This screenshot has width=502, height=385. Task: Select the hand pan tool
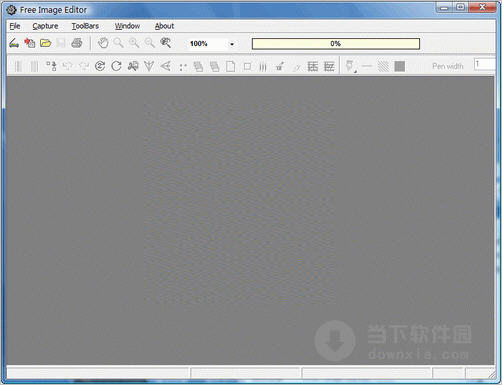[103, 43]
